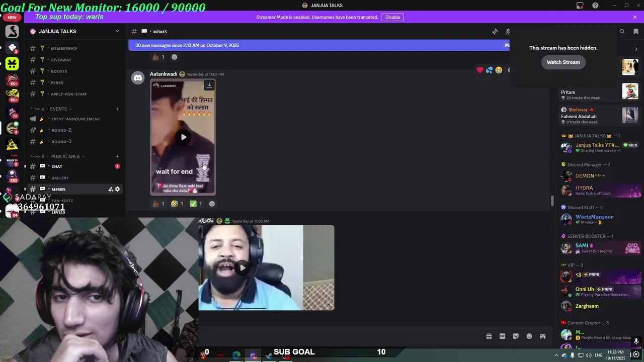Close the Streamer Mode notice banner

[x=635, y=17]
